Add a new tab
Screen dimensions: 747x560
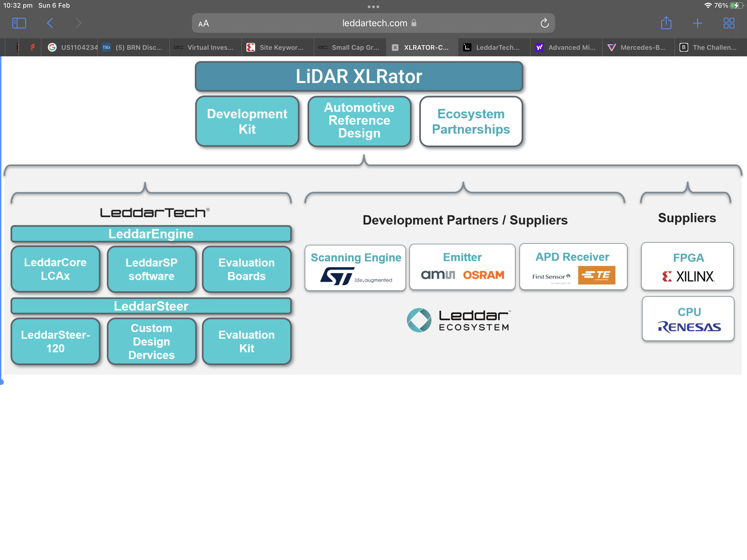697,23
